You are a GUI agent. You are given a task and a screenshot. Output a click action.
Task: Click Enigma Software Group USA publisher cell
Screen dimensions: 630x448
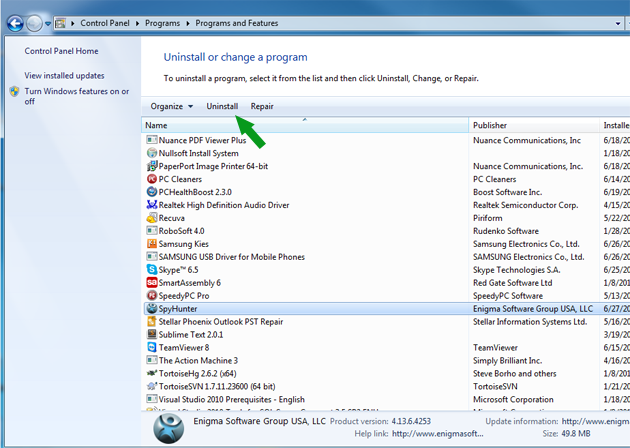(x=533, y=309)
